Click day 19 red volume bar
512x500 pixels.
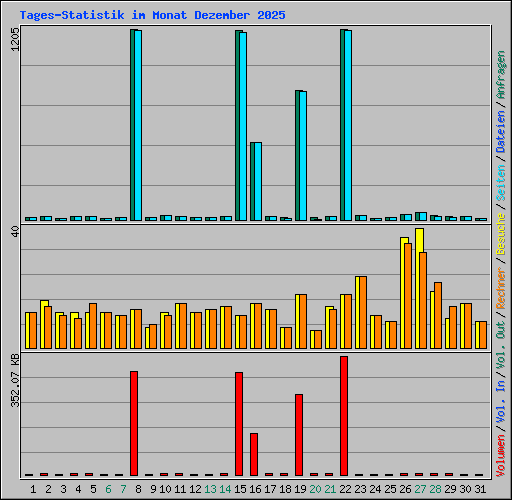point(299,435)
